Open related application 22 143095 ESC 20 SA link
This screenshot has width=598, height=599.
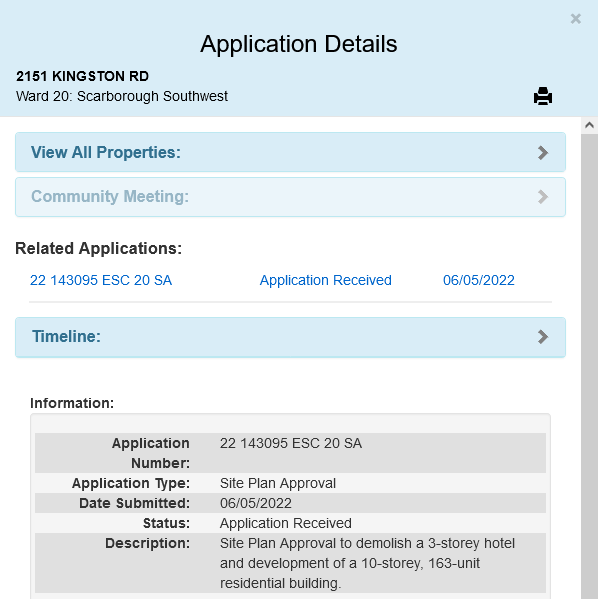coord(101,280)
